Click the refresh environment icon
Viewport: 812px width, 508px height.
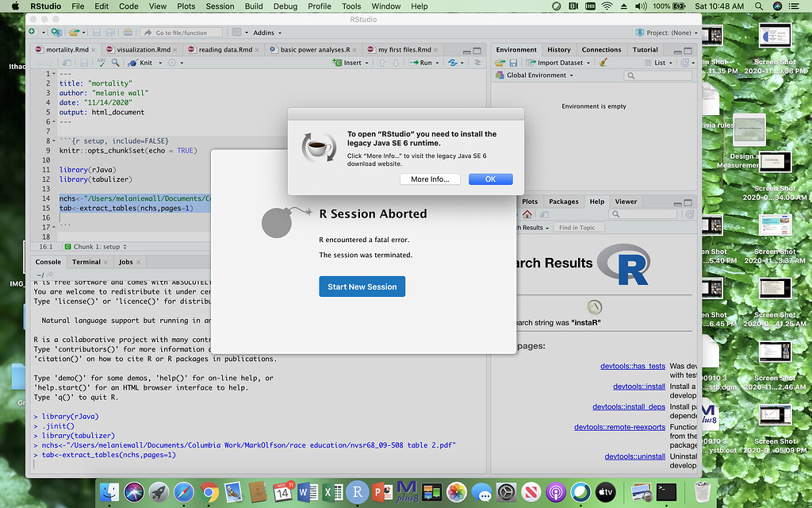685,63
